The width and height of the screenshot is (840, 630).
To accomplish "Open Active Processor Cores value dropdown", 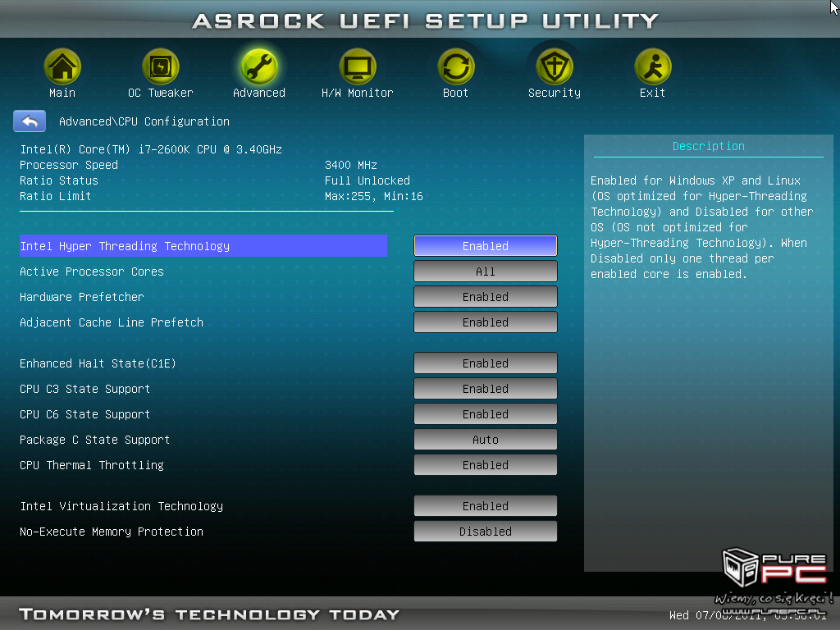I will [x=486, y=272].
